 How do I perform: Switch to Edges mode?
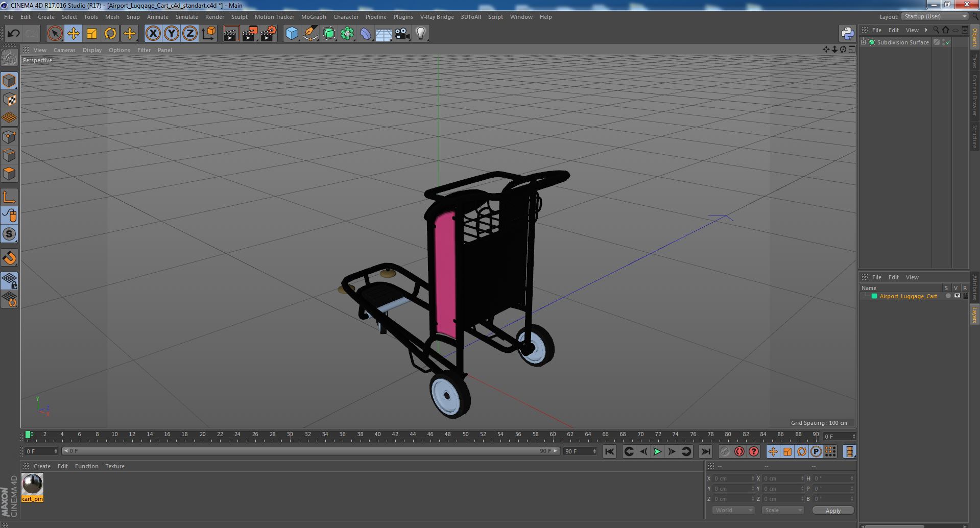tap(9, 155)
